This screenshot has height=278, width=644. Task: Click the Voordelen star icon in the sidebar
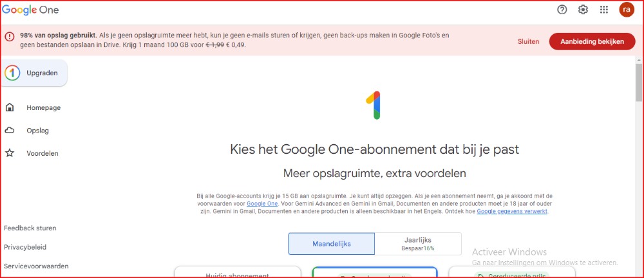(x=10, y=153)
